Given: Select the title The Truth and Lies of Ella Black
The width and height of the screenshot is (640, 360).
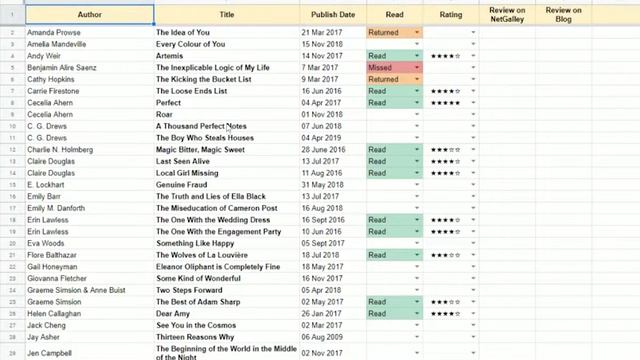Looking at the screenshot, I should [227, 196].
